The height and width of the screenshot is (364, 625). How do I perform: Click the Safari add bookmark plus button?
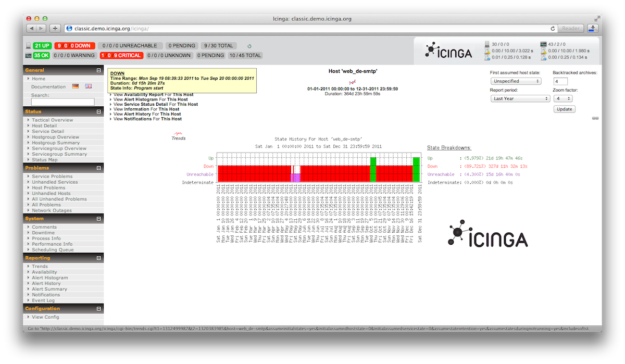tap(55, 28)
